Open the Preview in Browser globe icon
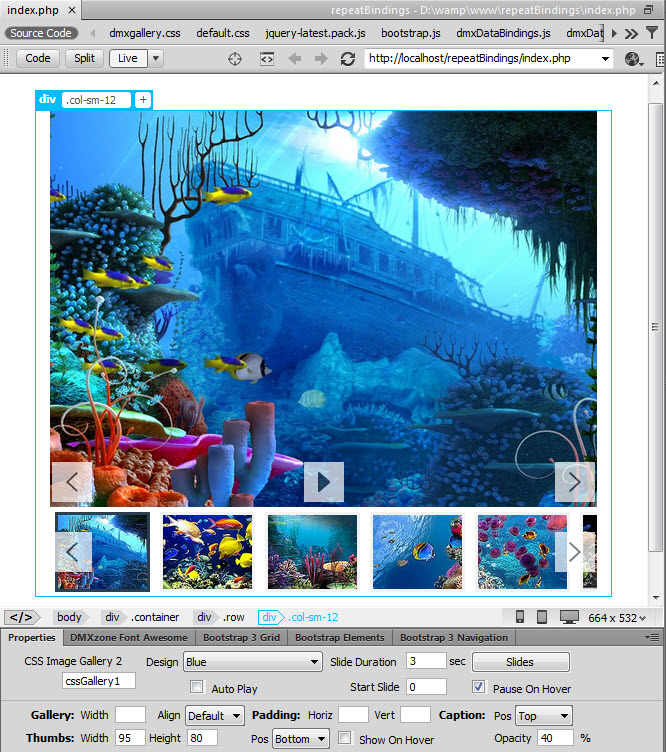Image resolution: width=666 pixels, height=752 pixels. [634, 59]
